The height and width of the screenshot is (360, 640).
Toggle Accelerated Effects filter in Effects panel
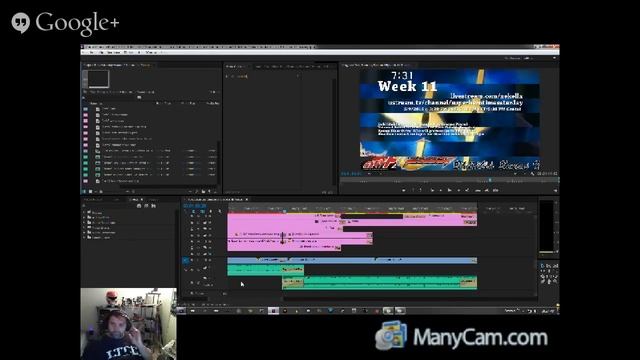click(139, 206)
